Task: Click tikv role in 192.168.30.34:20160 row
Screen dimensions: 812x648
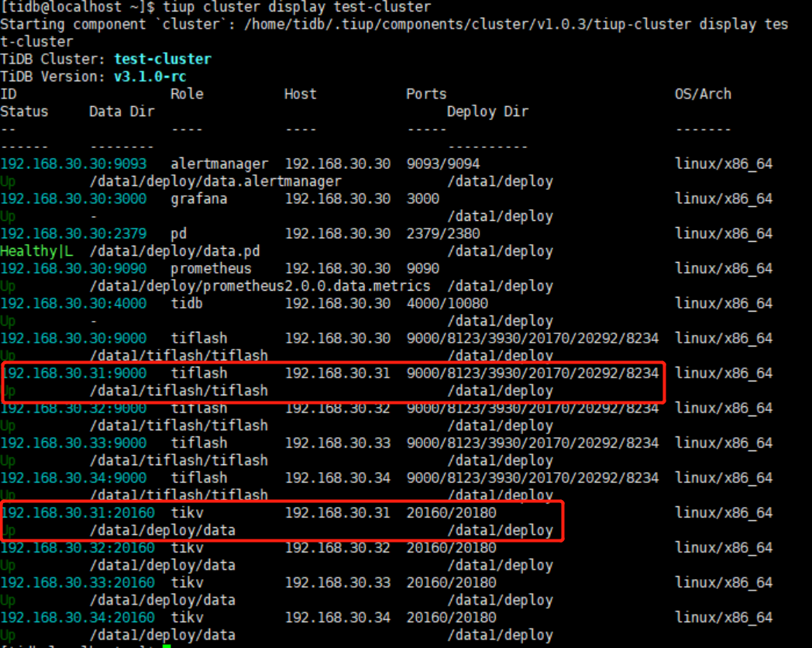Action: (187, 618)
